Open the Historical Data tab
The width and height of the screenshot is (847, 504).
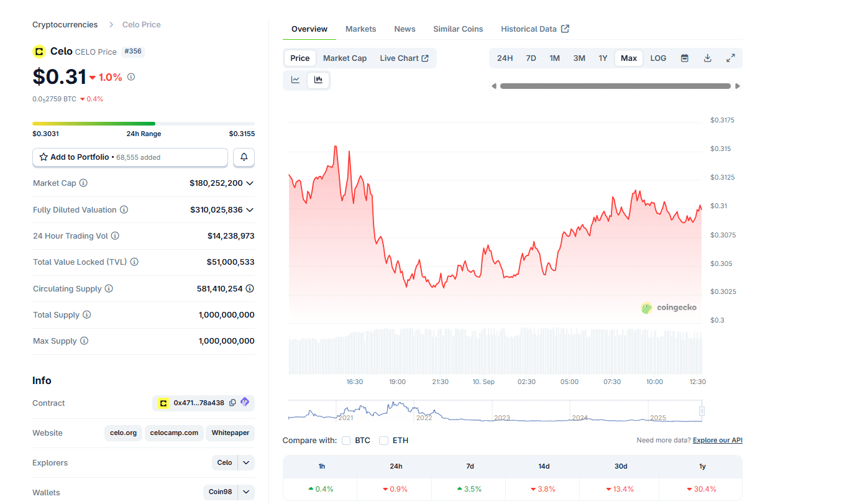pyautogui.click(x=529, y=29)
